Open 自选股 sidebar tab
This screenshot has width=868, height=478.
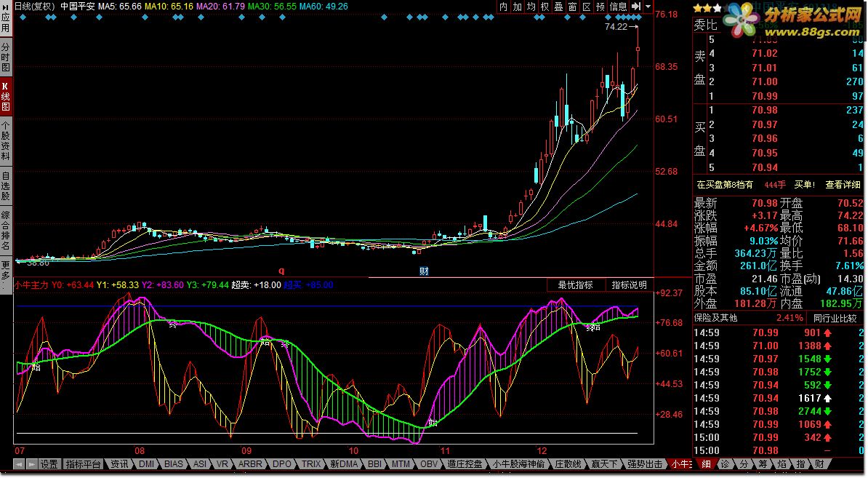pos(6,186)
